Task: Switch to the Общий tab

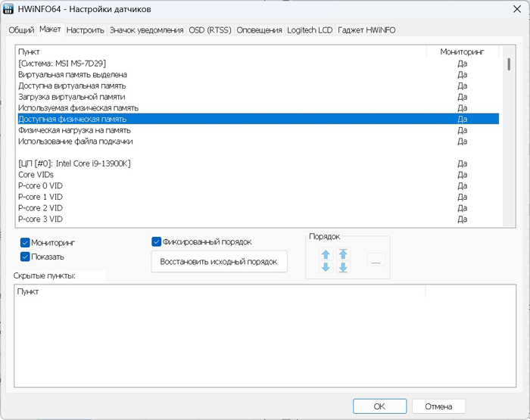Action: (x=21, y=30)
